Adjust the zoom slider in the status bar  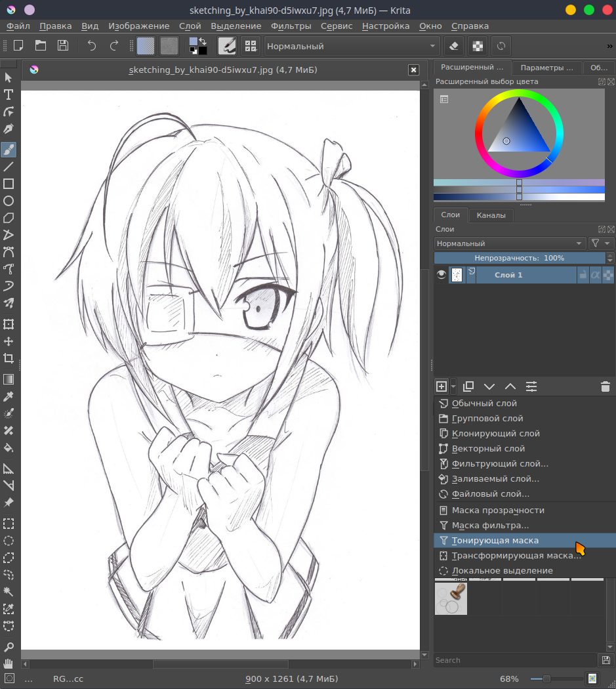tap(557, 679)
